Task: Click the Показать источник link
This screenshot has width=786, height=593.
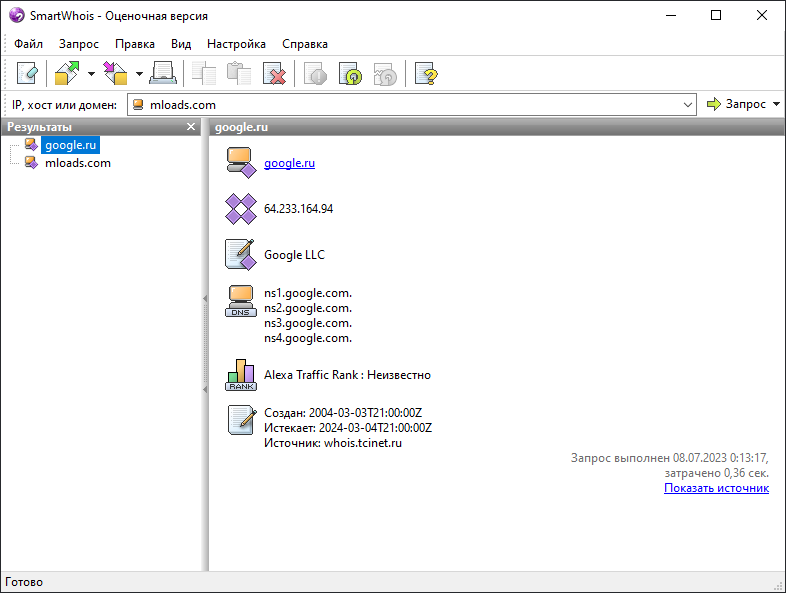Action: tap(716, 488)
